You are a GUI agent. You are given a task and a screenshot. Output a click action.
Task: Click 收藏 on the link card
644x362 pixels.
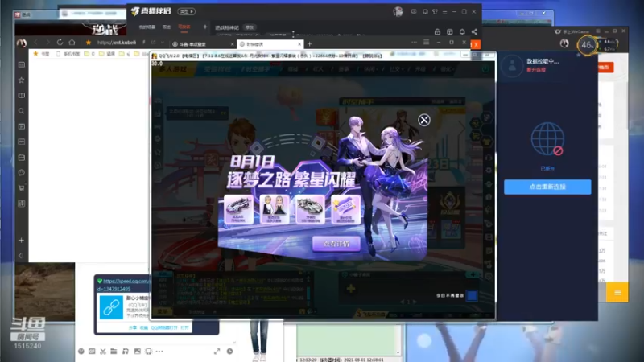[x=144, y=327]
